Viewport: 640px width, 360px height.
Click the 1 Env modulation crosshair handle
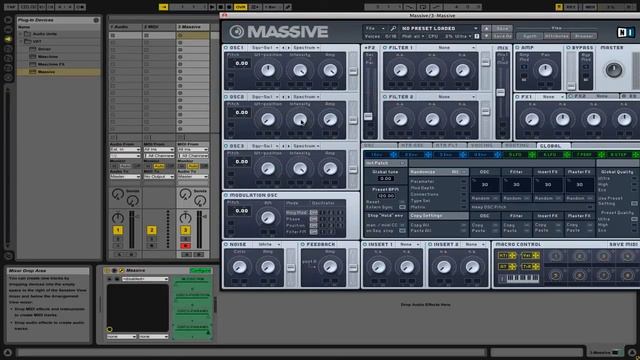393,155
